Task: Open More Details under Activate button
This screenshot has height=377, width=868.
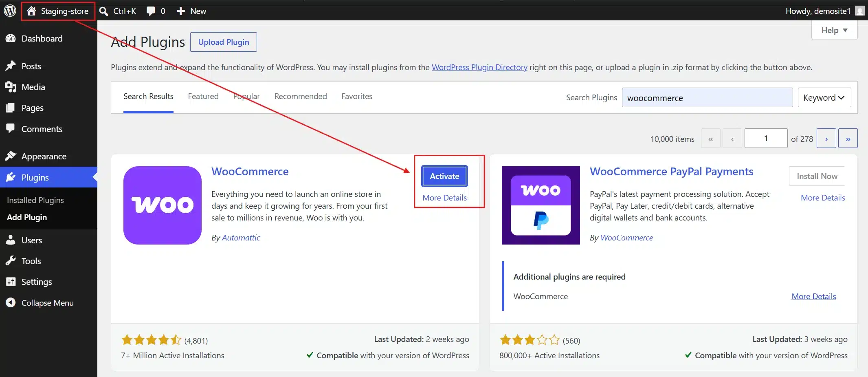Action: pyautogui.click(x=444, y=198)
